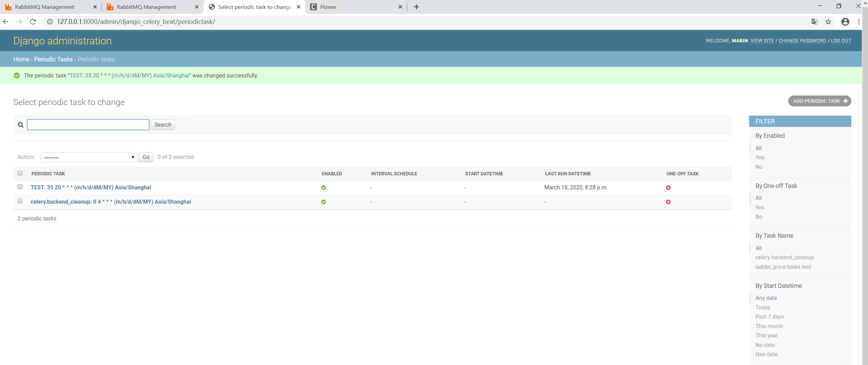Open the Django administration title link
This screenshot has height=365, width=868.
point(62,41)
